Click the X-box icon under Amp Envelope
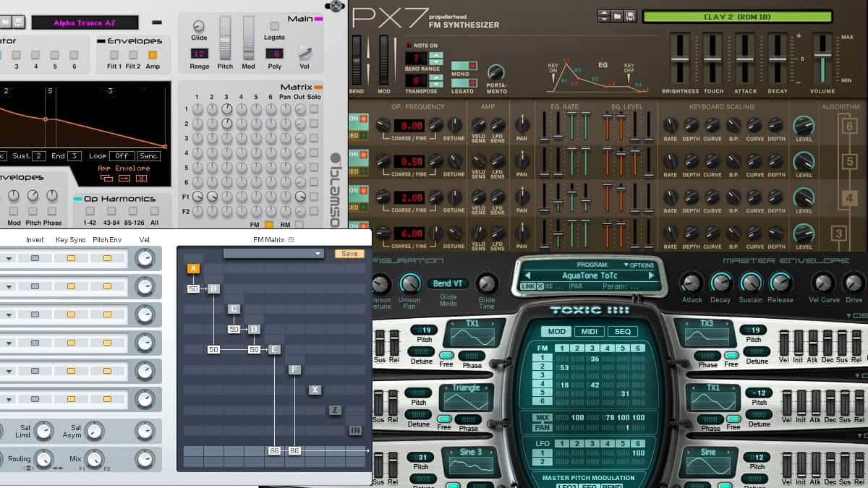 141,178
